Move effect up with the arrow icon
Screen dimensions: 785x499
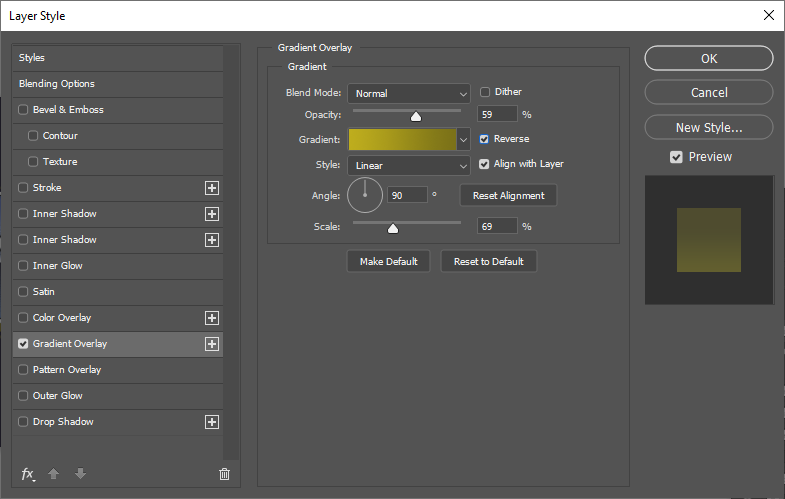[56, 474]
